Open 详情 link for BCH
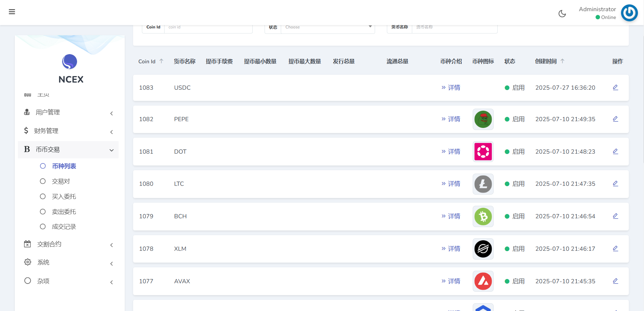This screenshot has height=311, width=644. tap(451, 216)
